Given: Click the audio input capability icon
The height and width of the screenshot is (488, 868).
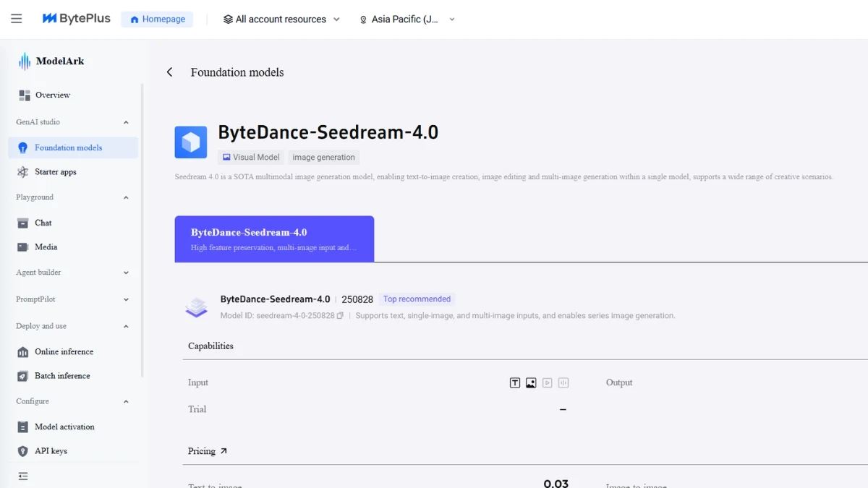Looking at the screenshot, I should (x=563, y=383).
